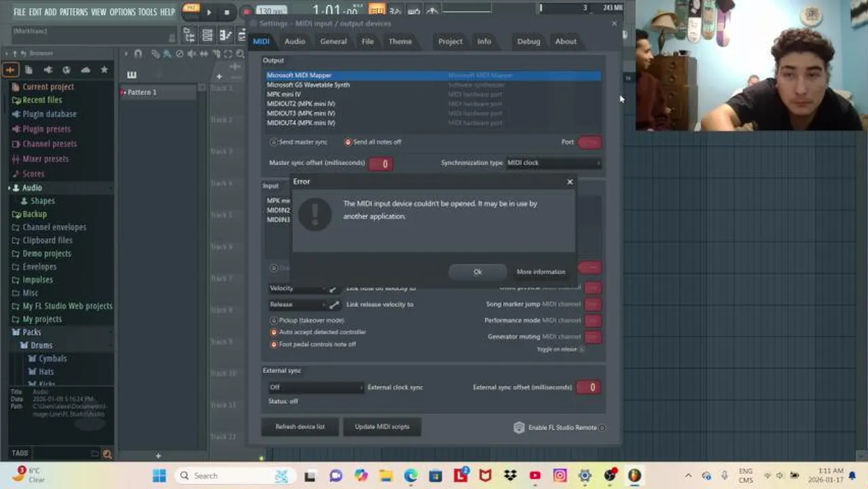The width and height of the screenshot is (868, 489).
Task: Select the browser plugins tab icon
Action: [x=48, y=69]
